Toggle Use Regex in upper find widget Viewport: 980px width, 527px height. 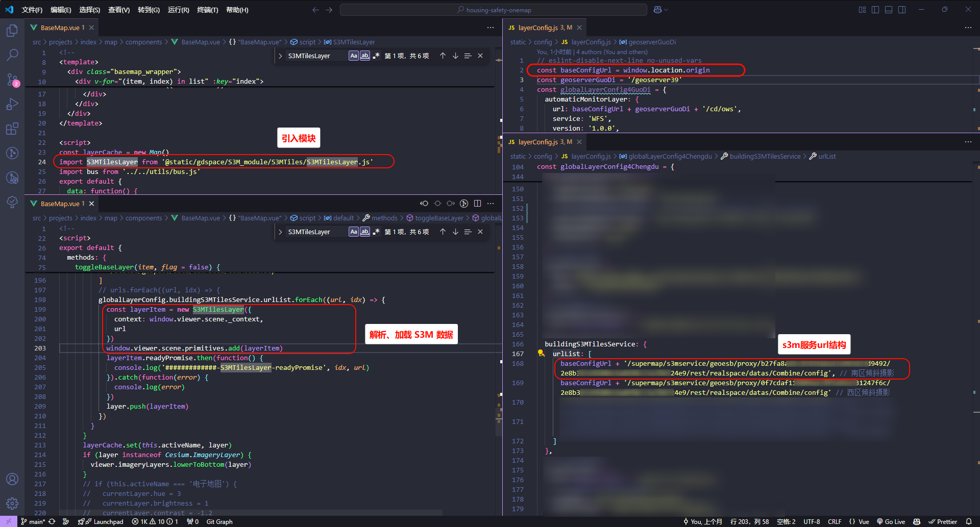pyautogui.click(x=376, y=56)
